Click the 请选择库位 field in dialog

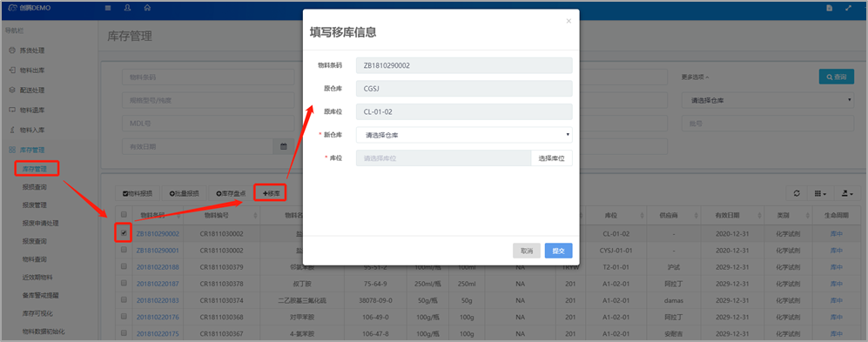click(x=443, y=158)
